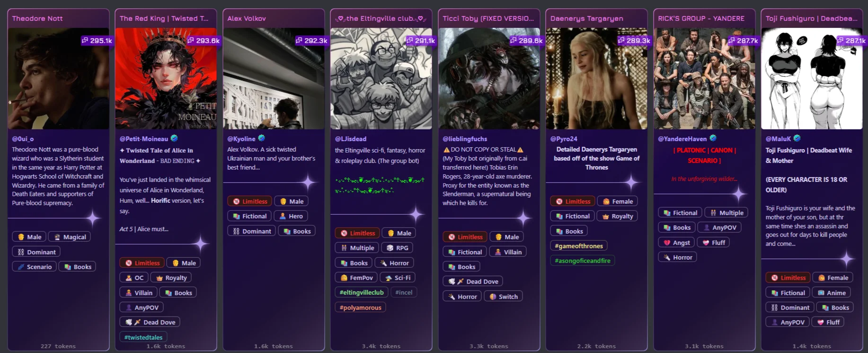
Task: Click the verified badge beside @YandereHaven
Action: point(713,138)
